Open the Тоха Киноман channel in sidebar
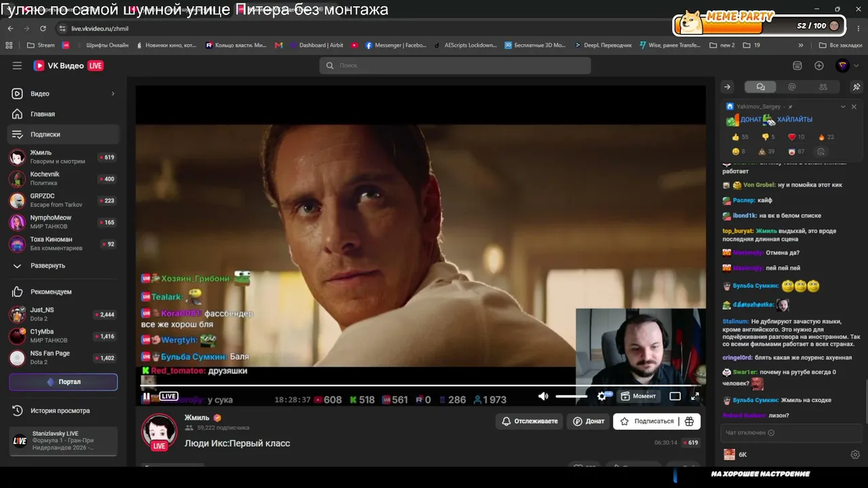868x488 pixels. coord(64,244)
